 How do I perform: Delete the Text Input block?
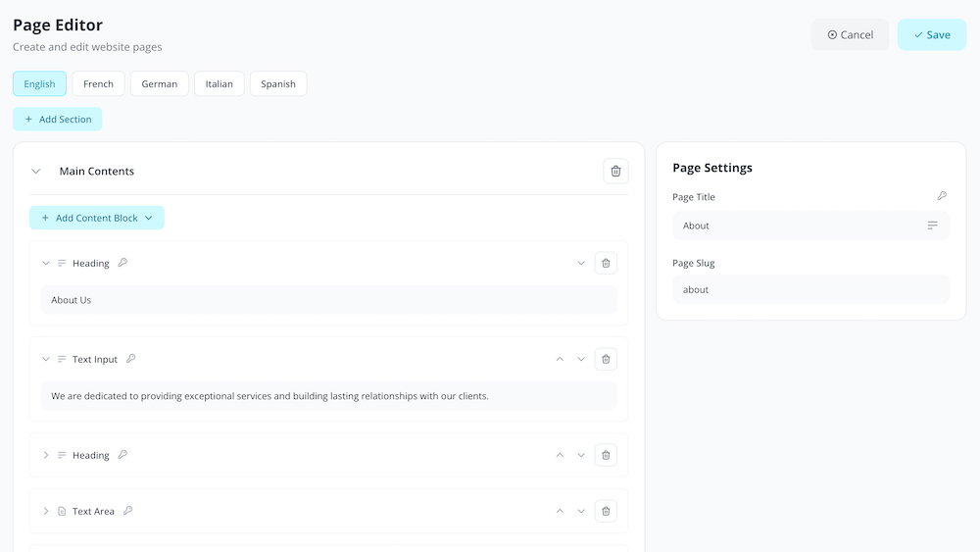click(606, 359)
